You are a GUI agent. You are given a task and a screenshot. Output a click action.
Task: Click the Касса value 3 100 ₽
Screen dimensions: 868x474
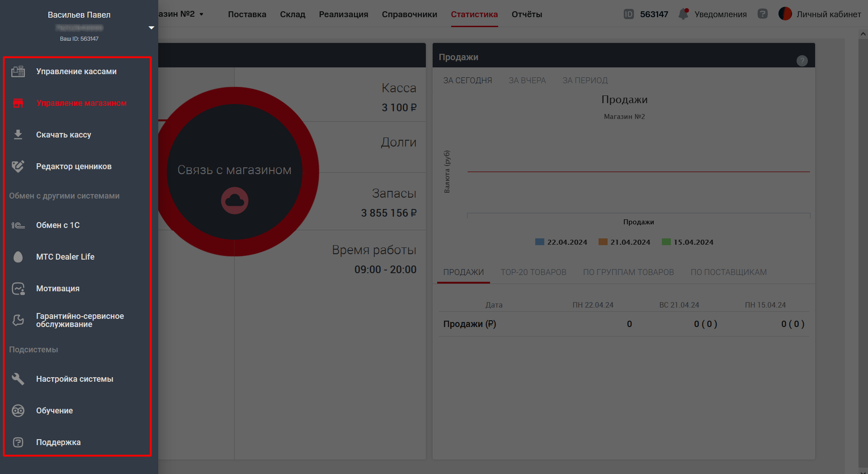(399, 108)
